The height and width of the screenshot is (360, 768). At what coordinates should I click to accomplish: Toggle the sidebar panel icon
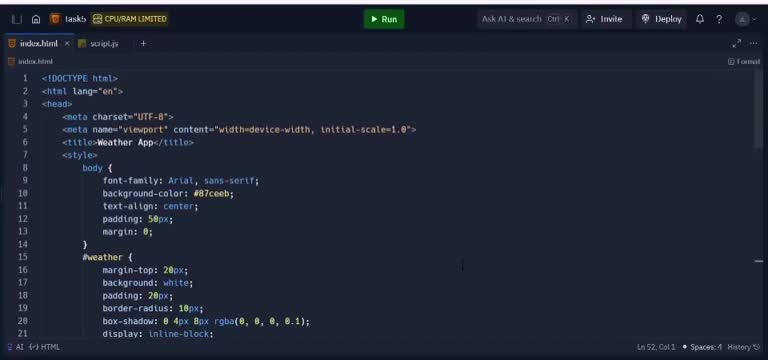click(x=17, y=19)
